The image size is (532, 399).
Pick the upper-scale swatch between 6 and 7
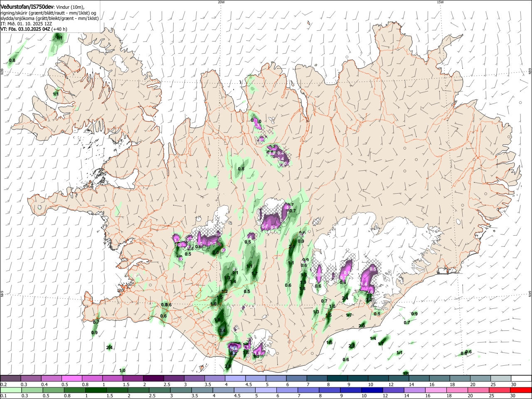296,378
